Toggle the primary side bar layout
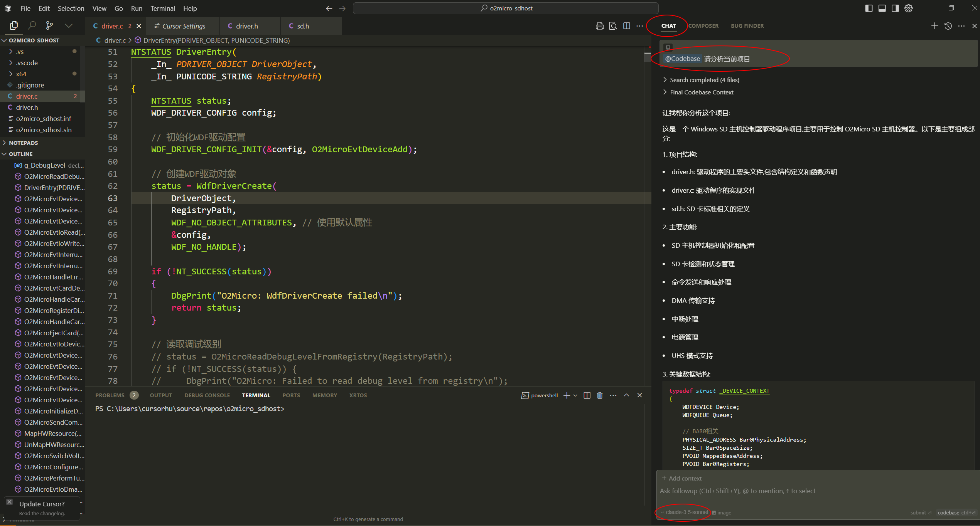 point(869,8)
